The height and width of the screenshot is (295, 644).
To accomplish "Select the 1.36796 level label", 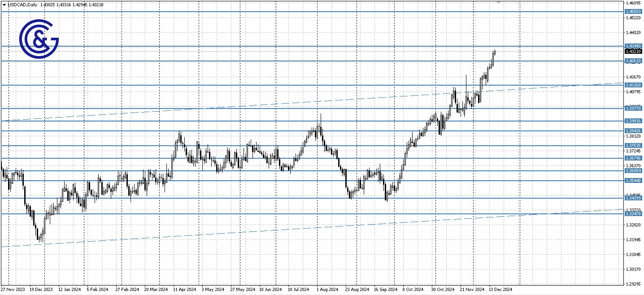I will pos(634,158).
